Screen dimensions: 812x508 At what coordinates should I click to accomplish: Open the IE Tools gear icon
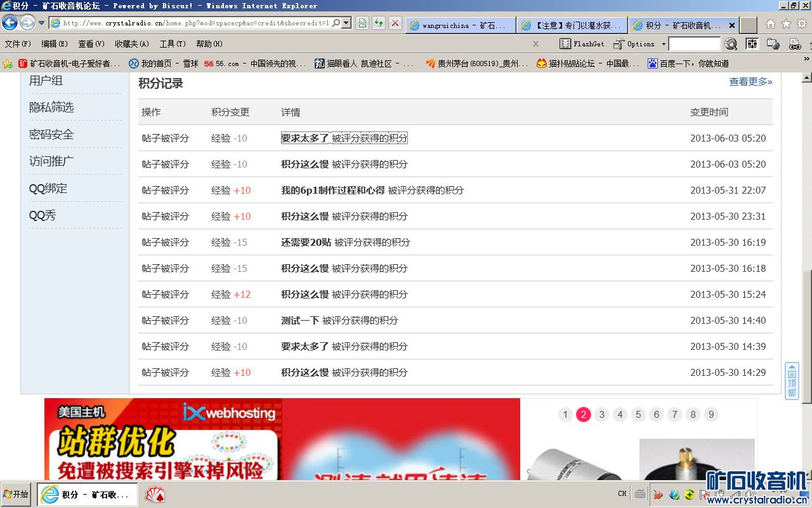(802, 24)
